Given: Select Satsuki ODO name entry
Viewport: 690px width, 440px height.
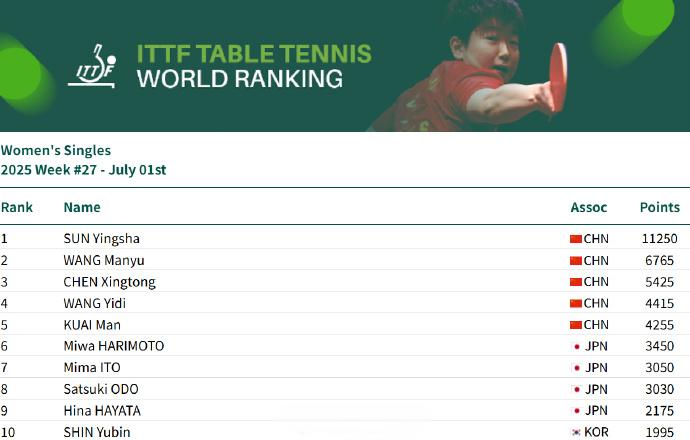Looking at the screenshot, I should click(101, 389).
